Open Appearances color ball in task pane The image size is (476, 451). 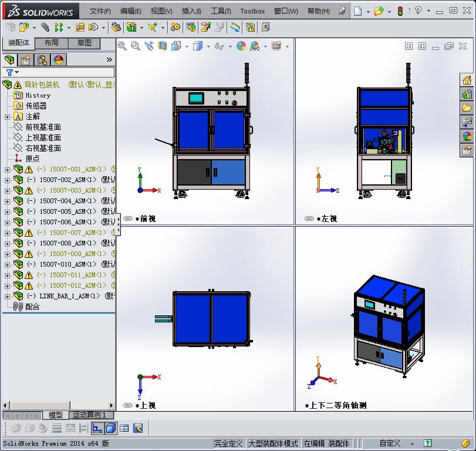(x=467, y=136)
